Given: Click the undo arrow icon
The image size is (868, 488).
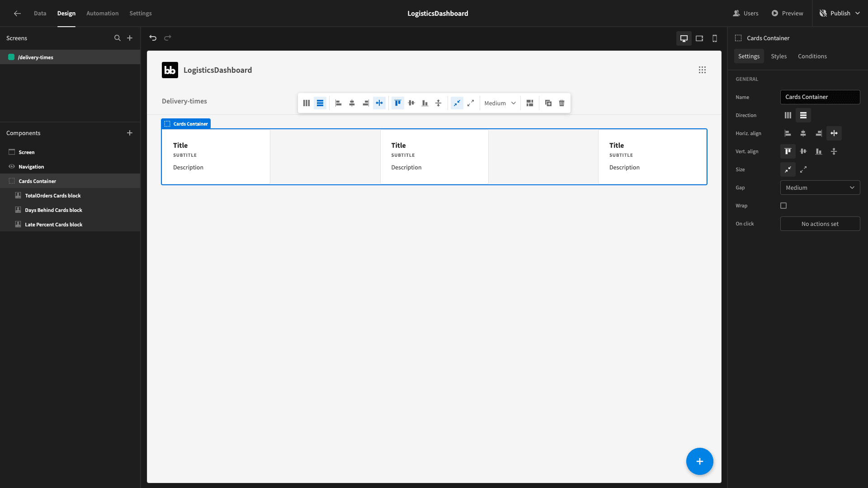Looking at the screenshot, I should [153, 38].
